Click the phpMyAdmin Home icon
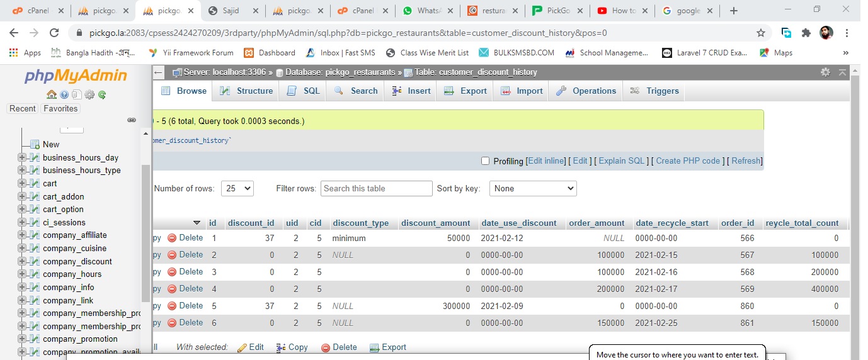Screen dimensions: 868x360 [52, 95]
